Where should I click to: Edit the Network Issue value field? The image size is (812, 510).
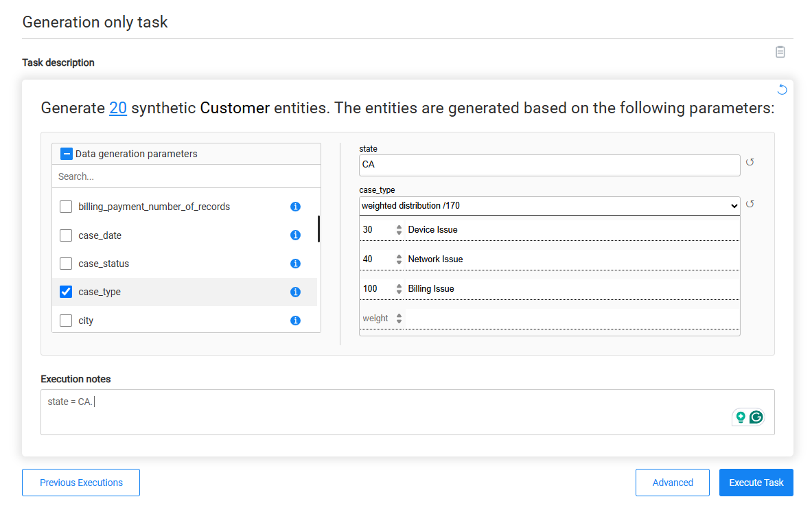coord(572,259)
